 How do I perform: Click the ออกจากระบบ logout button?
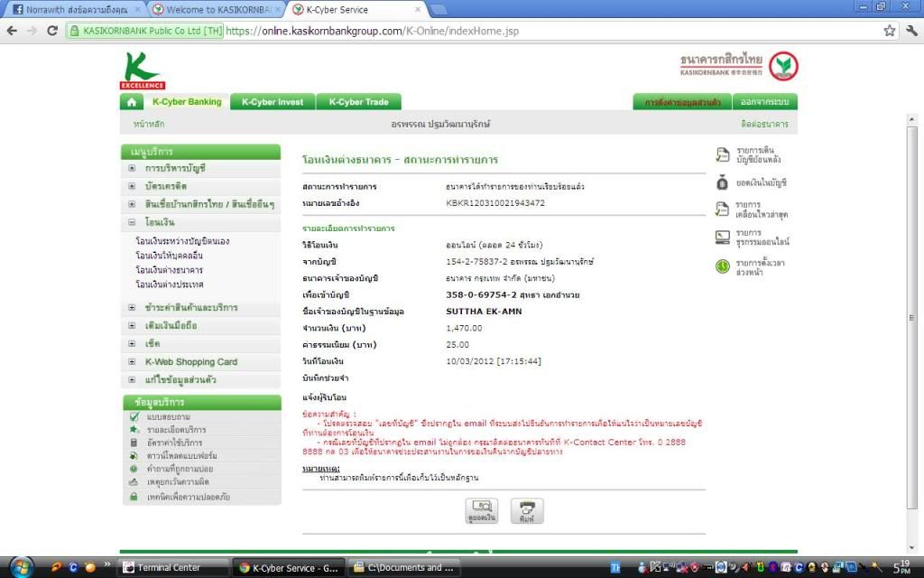[x=763, y=102]
